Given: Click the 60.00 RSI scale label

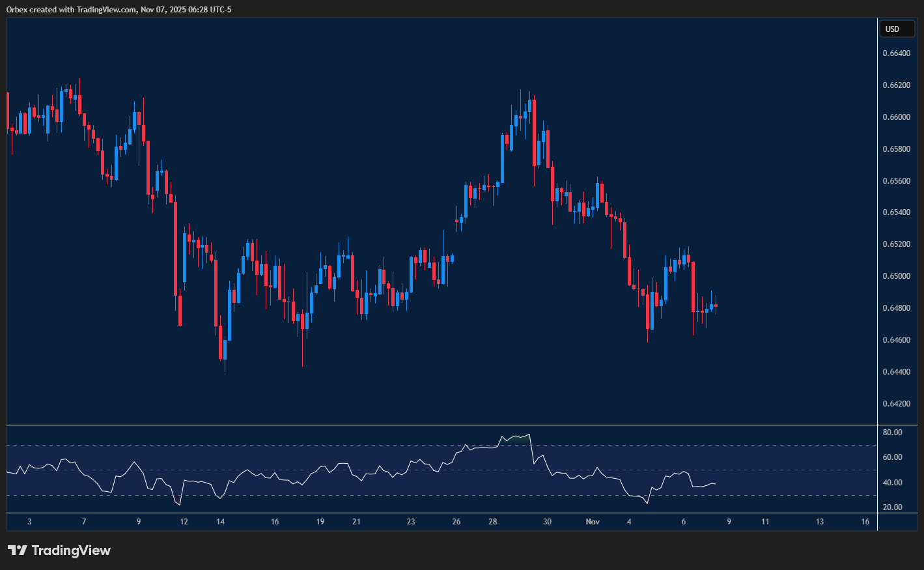Looking at the screenshot, I should pos(892,457).
